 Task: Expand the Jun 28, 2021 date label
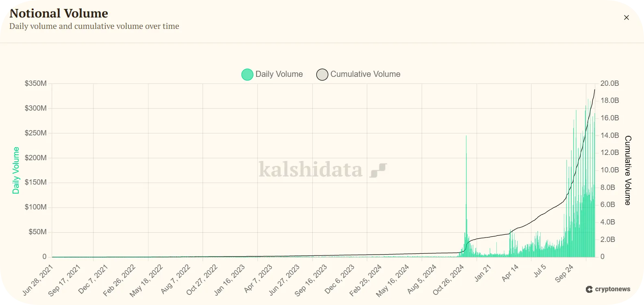coord(37,279)
